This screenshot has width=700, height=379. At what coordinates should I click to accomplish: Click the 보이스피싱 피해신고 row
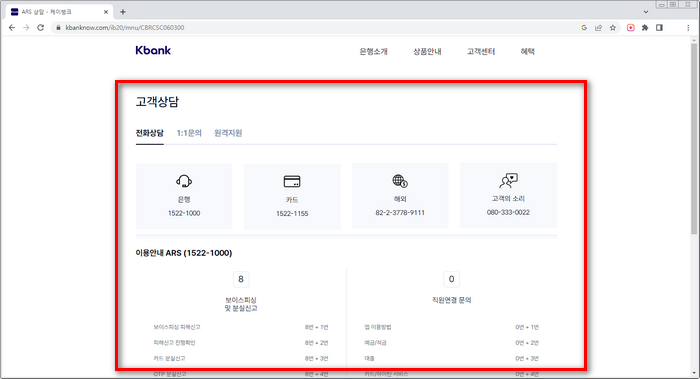point(241,327)
